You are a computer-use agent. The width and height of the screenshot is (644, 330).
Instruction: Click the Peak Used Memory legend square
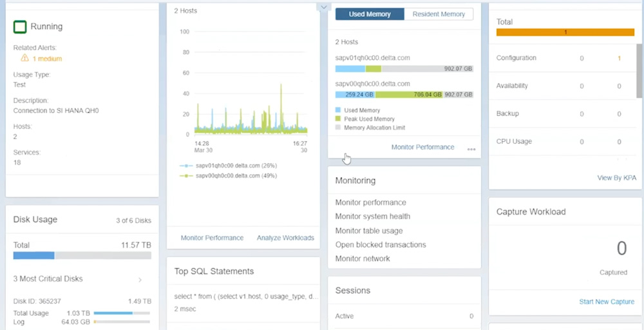338,119
